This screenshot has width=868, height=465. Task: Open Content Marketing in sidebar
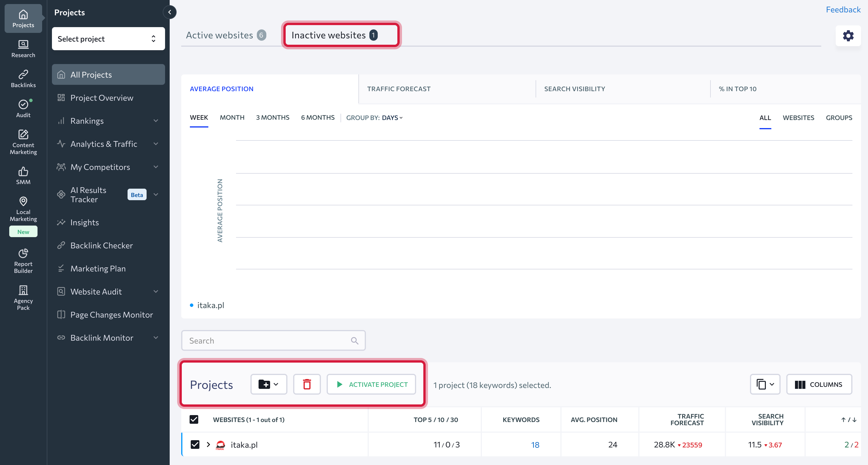pos(23,142)
